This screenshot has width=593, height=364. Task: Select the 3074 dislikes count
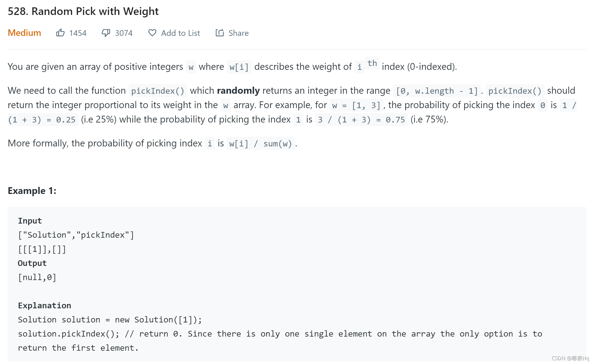[124, 33]
